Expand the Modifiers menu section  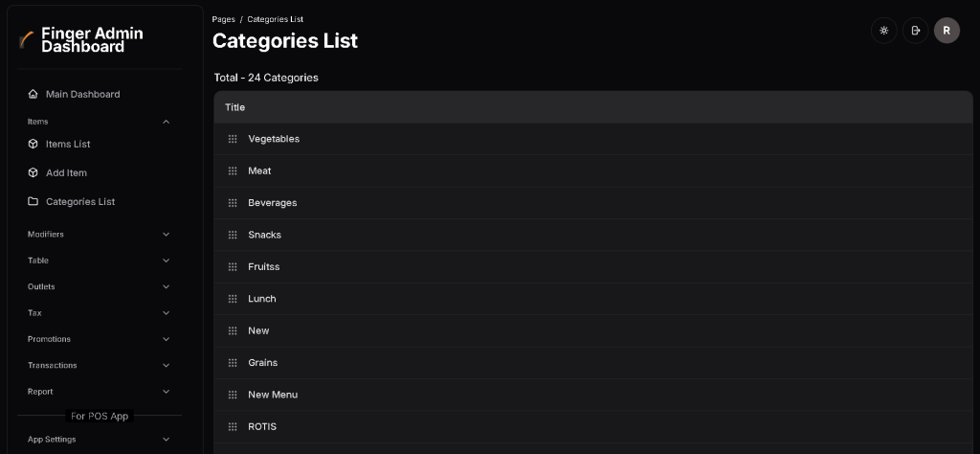tap(166, 234)
